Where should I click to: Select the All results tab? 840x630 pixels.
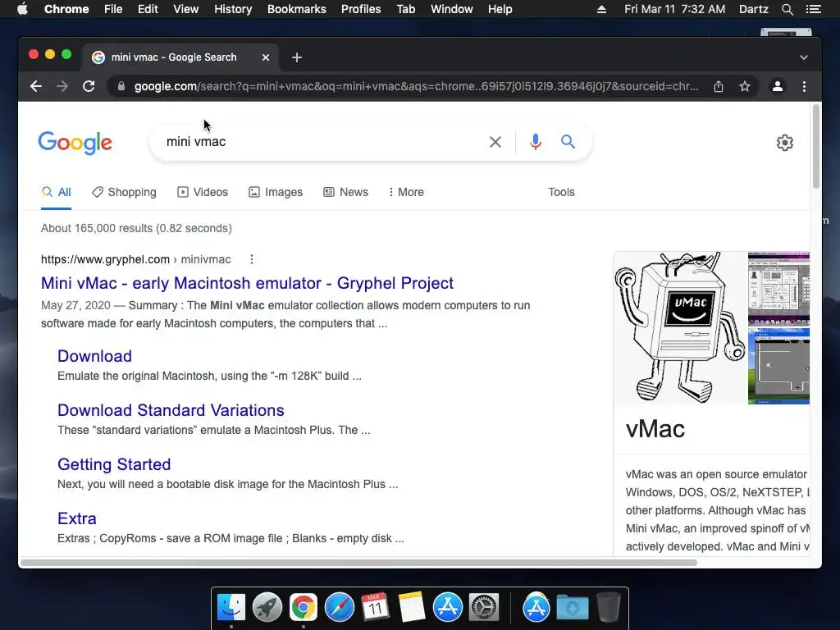pos(57,192)
